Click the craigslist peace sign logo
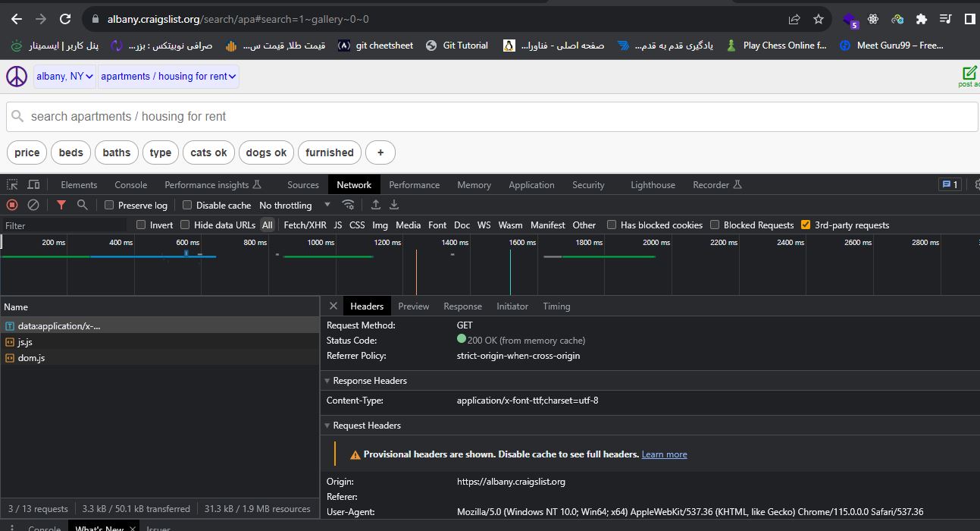 point(17,76)
